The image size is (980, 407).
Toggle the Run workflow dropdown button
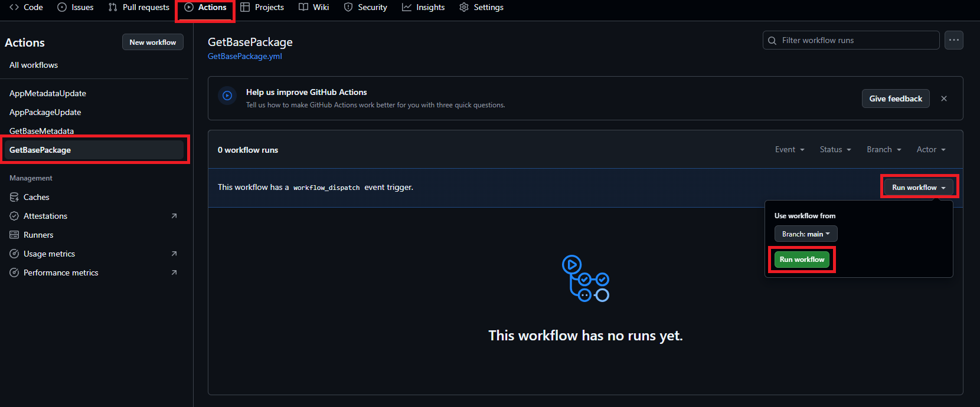point(919,187)
